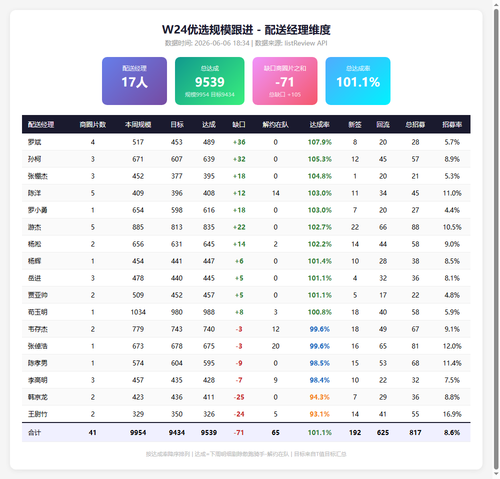Image resolution: width=500 pixels, height=479 pixels.
Task: Click the 107.9% achievement rate cell
Action: coord(320,142)
